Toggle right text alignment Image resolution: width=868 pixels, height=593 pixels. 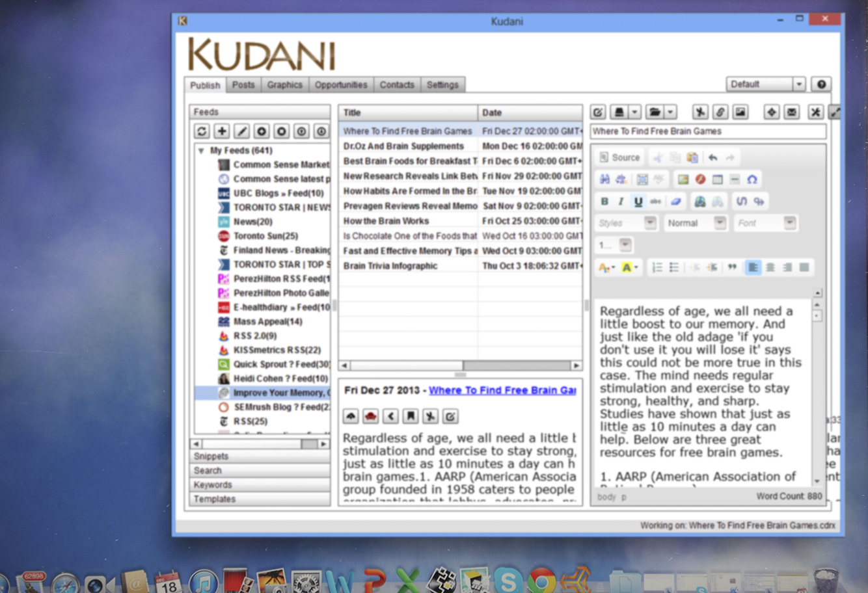pos(787,267)
